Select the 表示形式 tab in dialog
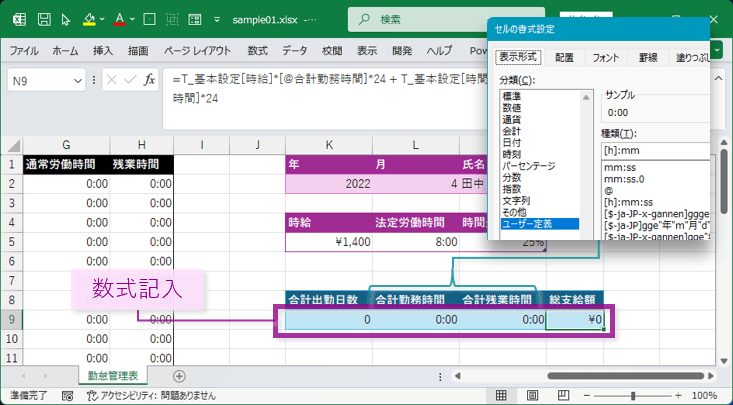The width and height of the screenshot is (733, 405). point(518,58)
